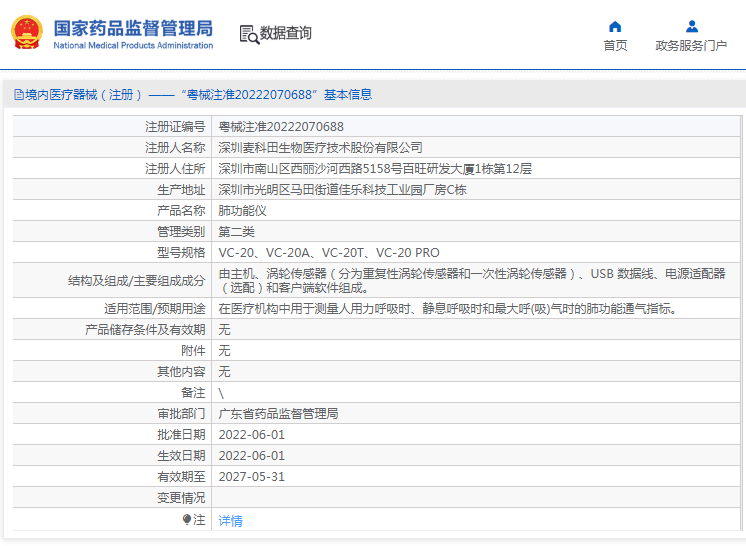The height and width of the screenshot is (546, 746).
Task: Click 国家药品监督管理局 title
Action: 133,29
